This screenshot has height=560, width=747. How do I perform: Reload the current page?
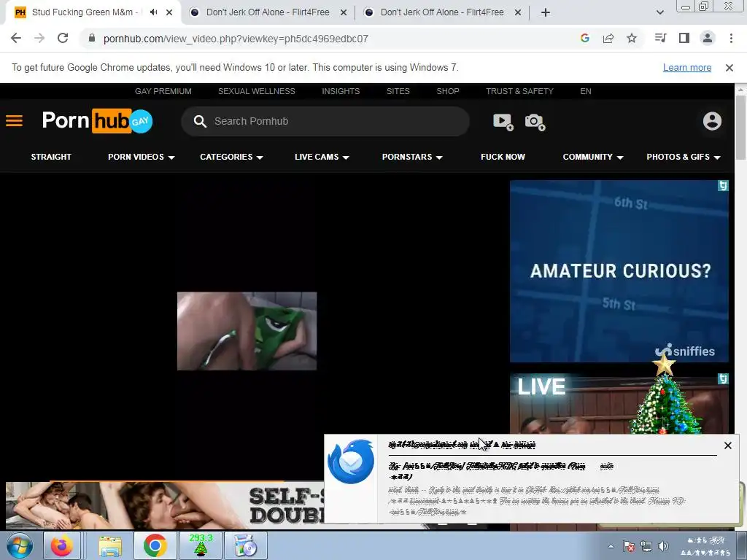63,38
